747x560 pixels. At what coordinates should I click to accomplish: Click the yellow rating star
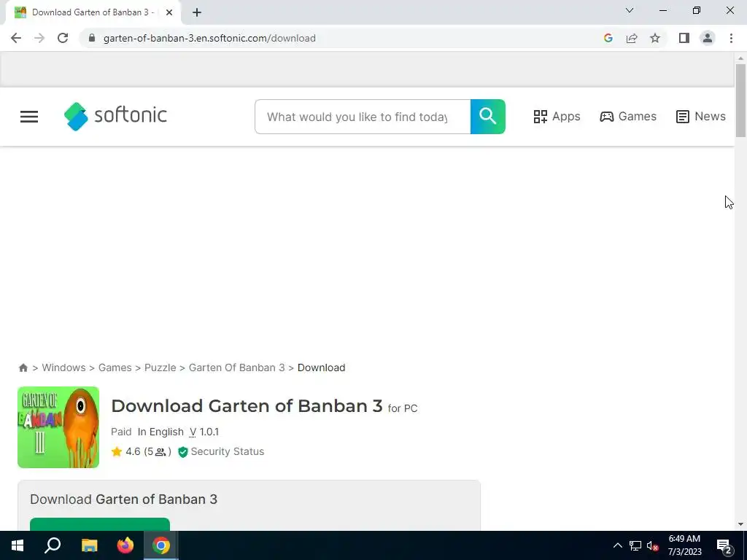click(x=117, y=451)
